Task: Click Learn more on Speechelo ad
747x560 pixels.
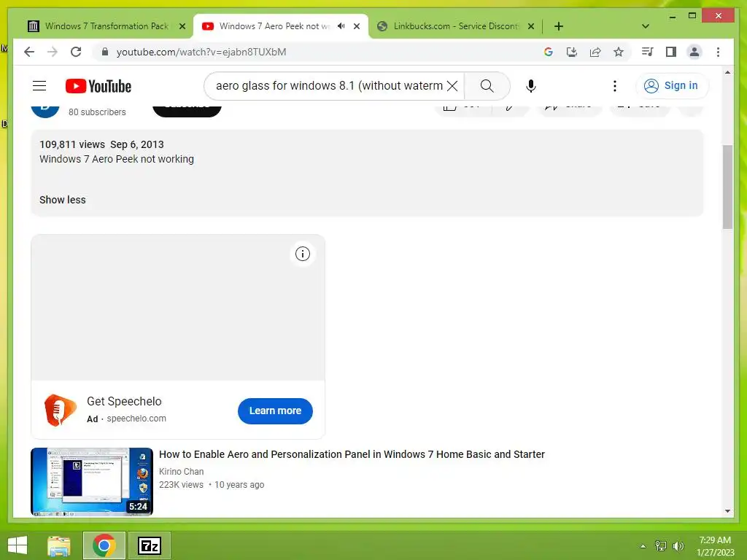Action: (x=275, y=411)
